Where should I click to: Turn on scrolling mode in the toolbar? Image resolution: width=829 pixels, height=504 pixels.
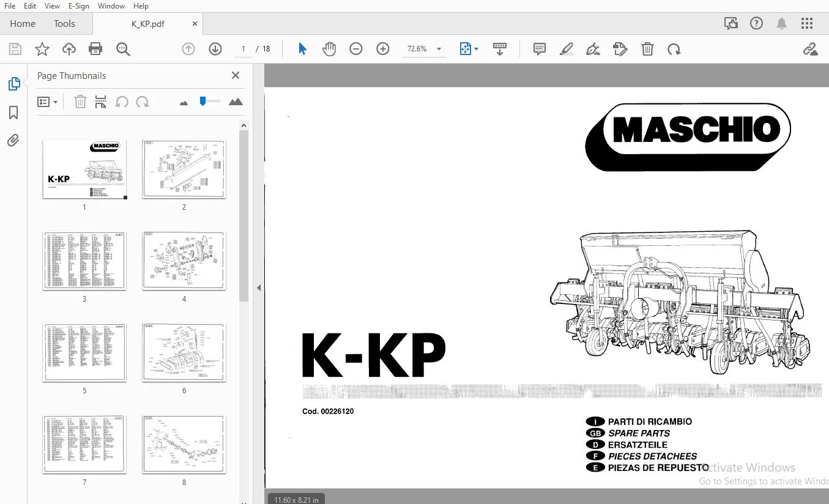pos(500,49)
